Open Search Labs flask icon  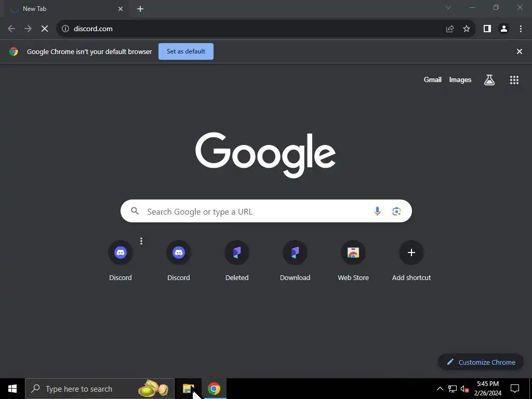pos(489,80)
